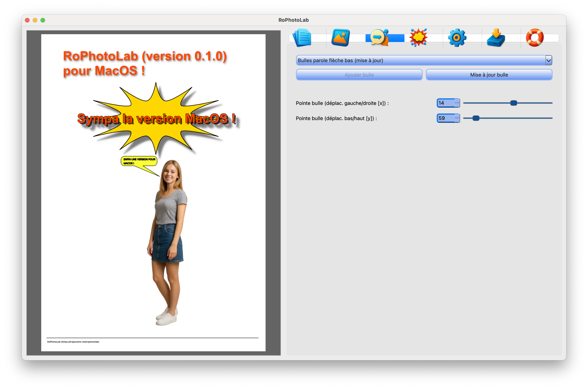This screenshot has height=389, width=588.
Task: Open the blue document pages tab
Action: 302,38
